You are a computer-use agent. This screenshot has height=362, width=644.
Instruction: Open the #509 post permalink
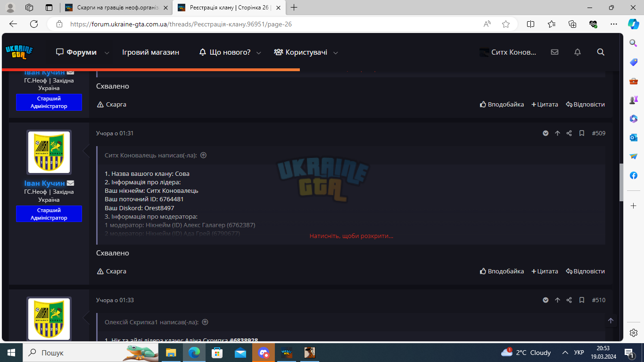pyautogui.click(x=599, y=133)
